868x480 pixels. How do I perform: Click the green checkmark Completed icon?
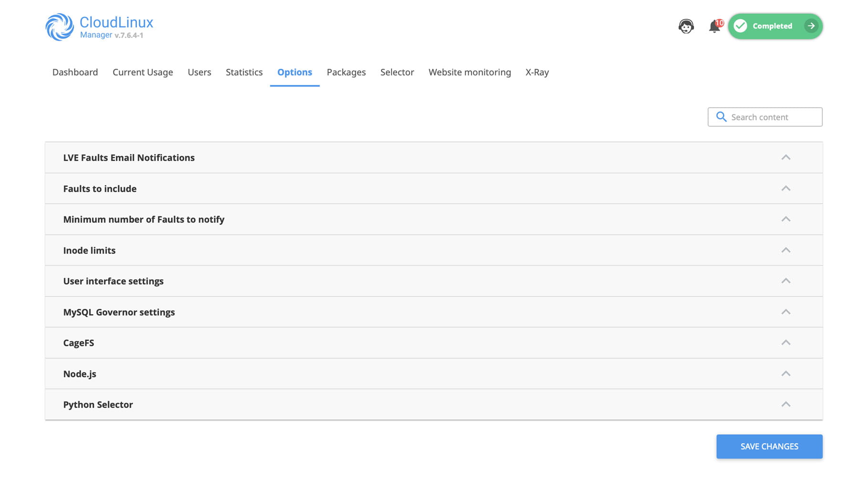pos(740,26)
